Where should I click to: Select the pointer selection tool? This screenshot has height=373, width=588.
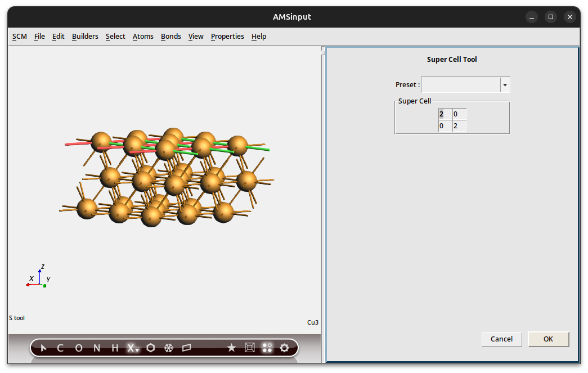click(x=43, y=348)
